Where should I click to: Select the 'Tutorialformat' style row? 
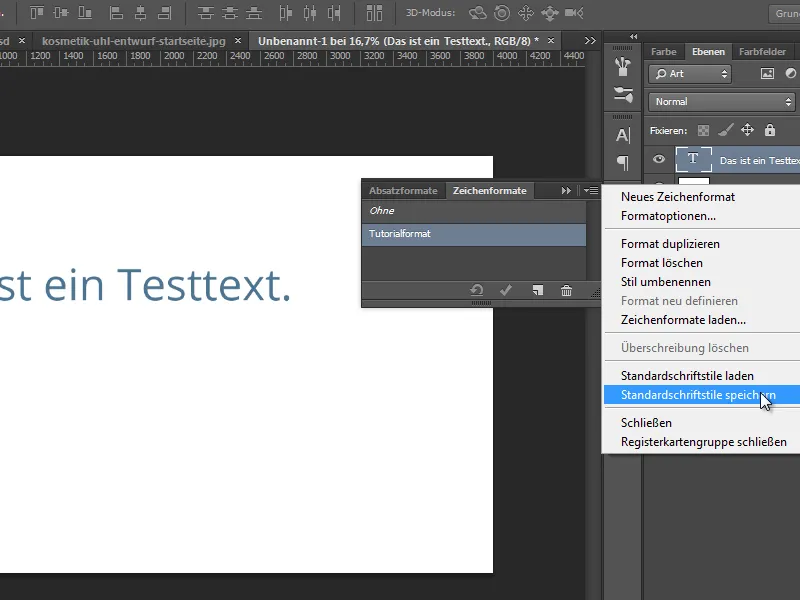click(x=474, y=234)
